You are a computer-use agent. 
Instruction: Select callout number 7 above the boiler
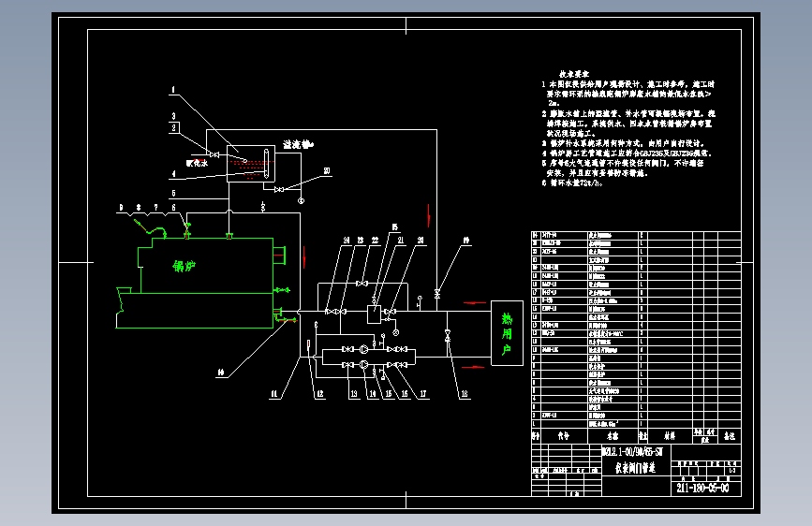[x=155, y=207]
